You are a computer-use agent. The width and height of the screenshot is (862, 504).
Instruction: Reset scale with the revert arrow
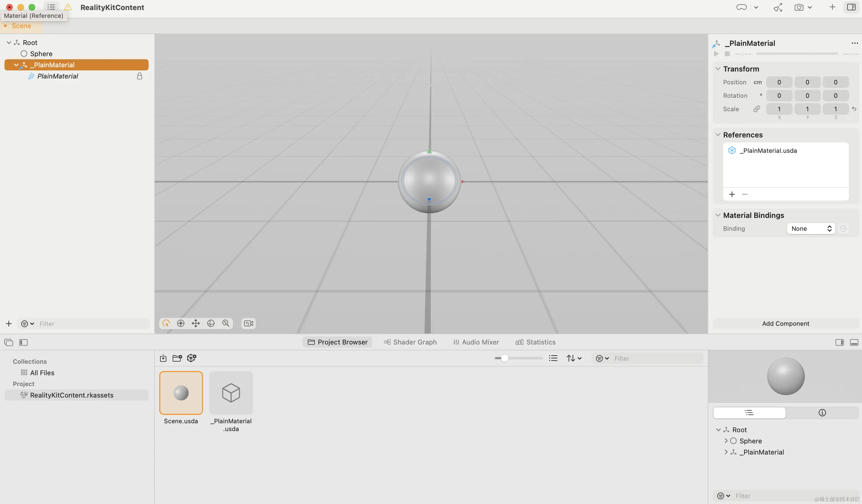pos(854,109)
